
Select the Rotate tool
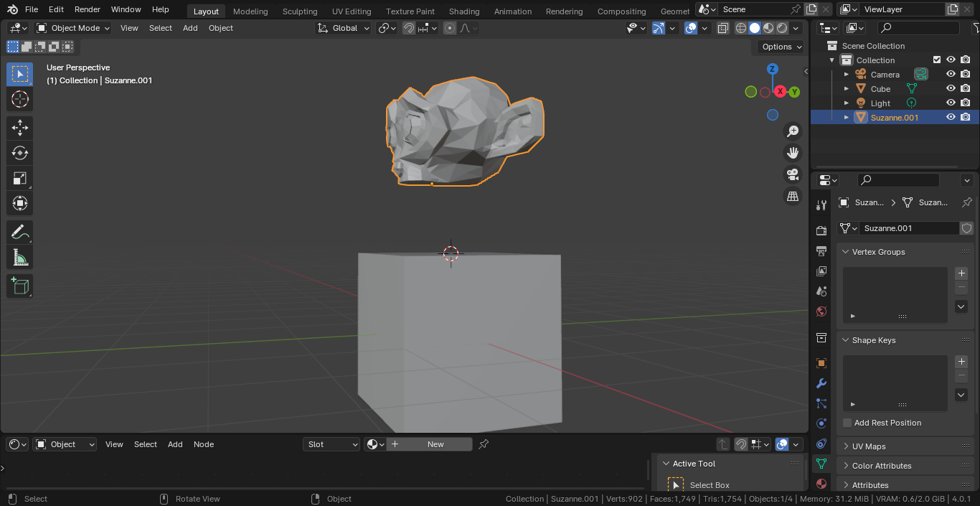[x=20, y=154]
